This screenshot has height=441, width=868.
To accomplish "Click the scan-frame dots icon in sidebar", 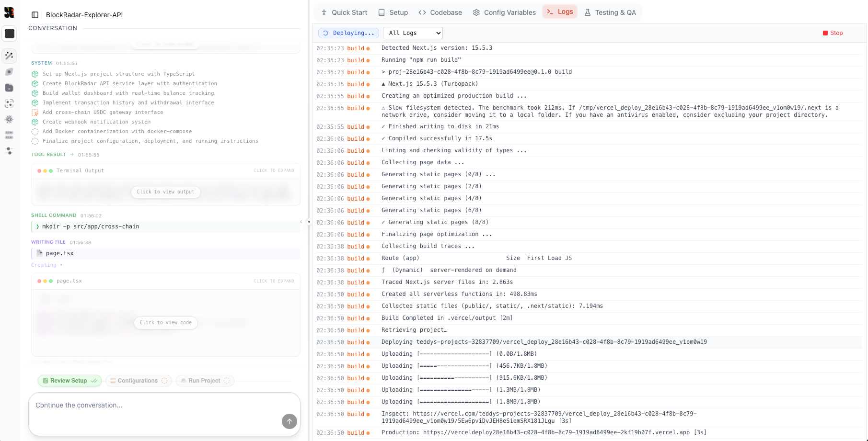I will click(9, 103).
